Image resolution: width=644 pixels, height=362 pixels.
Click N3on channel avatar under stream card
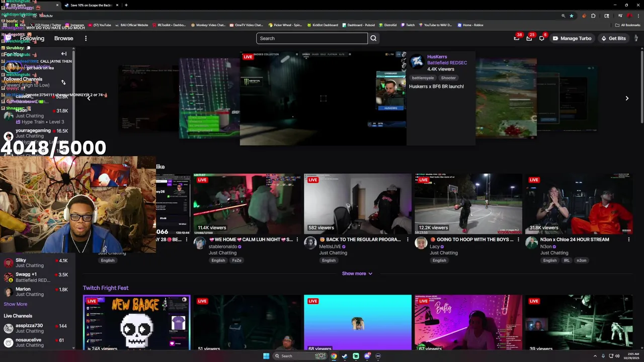click(x=531, y=243)
